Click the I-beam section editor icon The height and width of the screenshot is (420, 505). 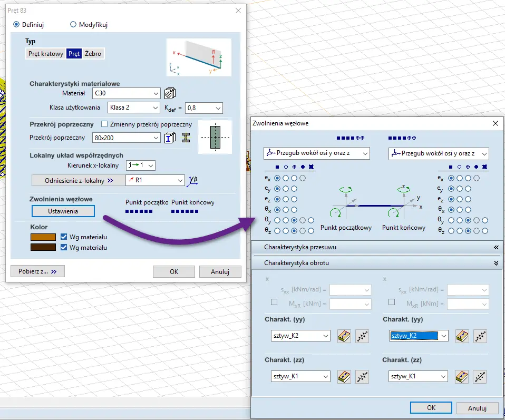pos(186,138)
